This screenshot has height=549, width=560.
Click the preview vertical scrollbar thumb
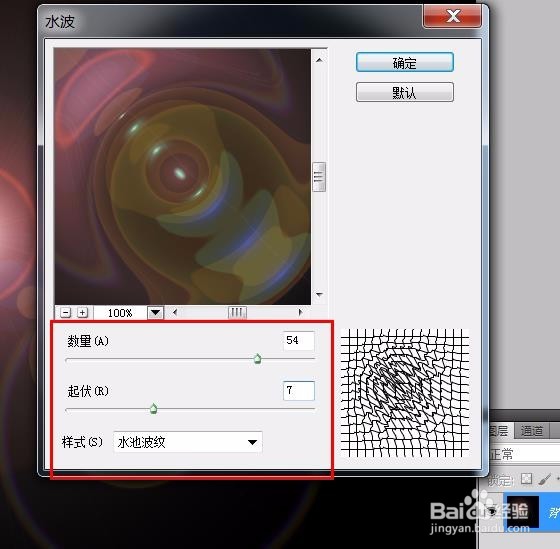[x=319, y=177]
